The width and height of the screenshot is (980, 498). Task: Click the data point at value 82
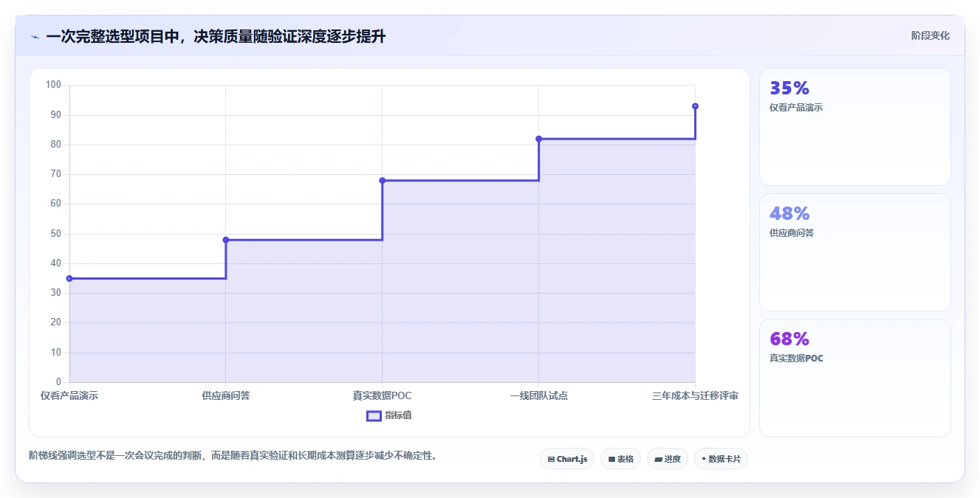tap(538, 139)
